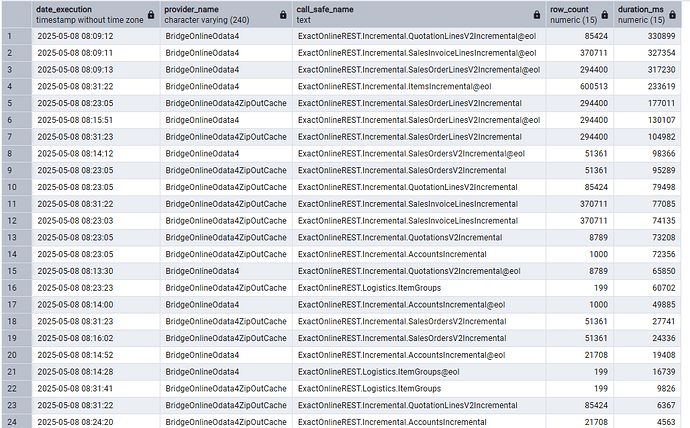
Task: Click lock icon in call_safe_name column header
Action: [x=536, y=15]
